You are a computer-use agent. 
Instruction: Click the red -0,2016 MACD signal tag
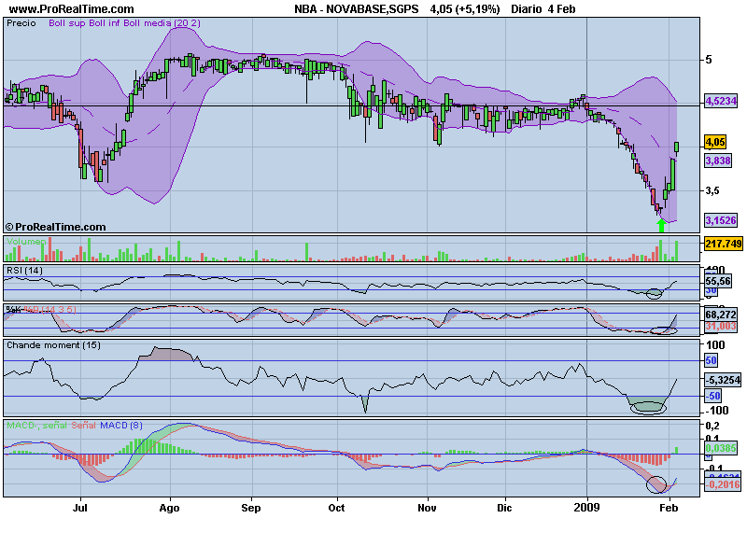coord(723,484)
